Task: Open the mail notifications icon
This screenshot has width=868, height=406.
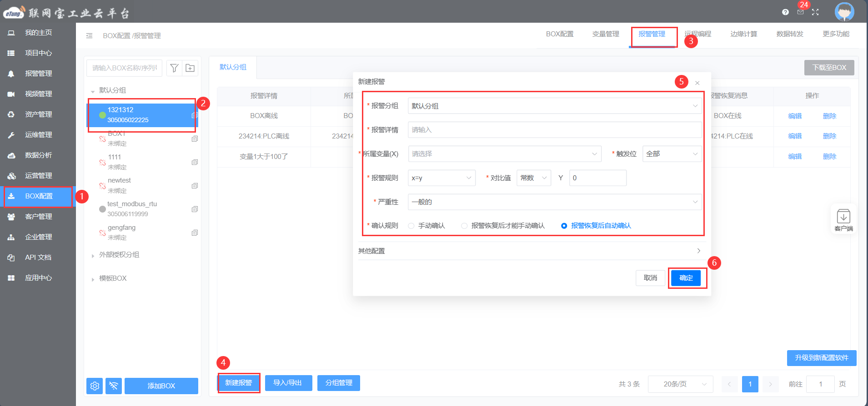Action: [x=800, y=12]
